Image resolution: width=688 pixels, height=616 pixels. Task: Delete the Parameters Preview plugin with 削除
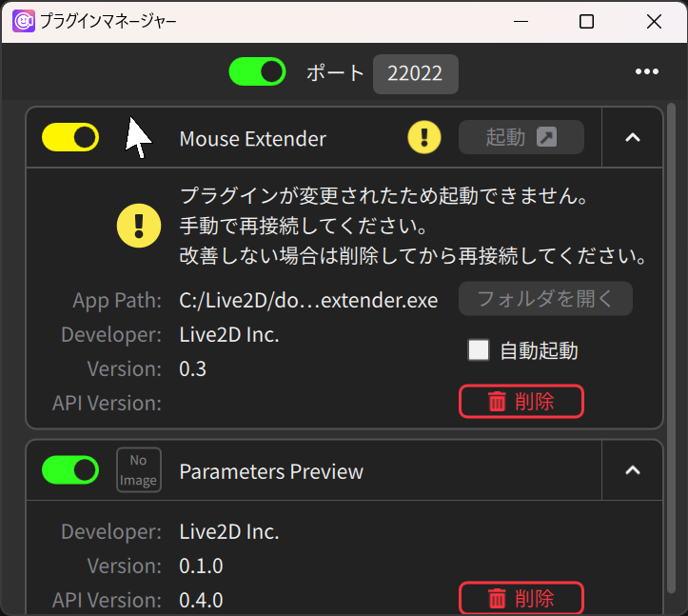[x=521, y=598]
